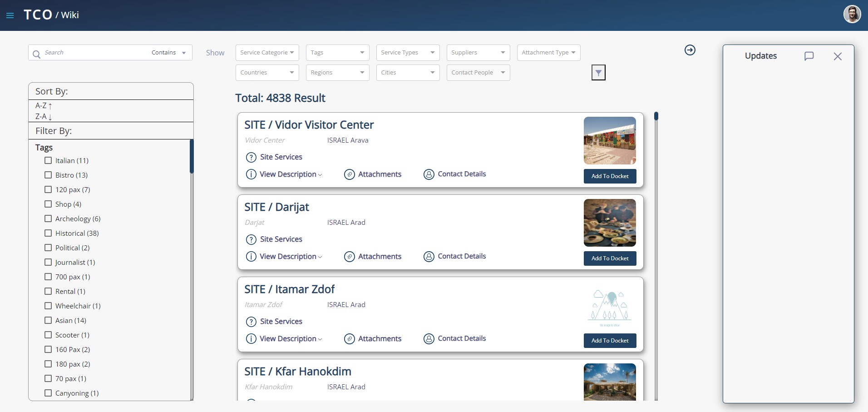Check the Shop (4) tag
868x412 pixels.
point(48,204)
